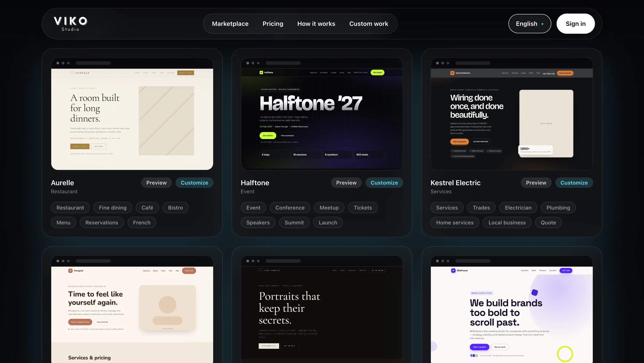644x363 pixels.
Task: Preview the Halftone template
Action: (346, 183)
